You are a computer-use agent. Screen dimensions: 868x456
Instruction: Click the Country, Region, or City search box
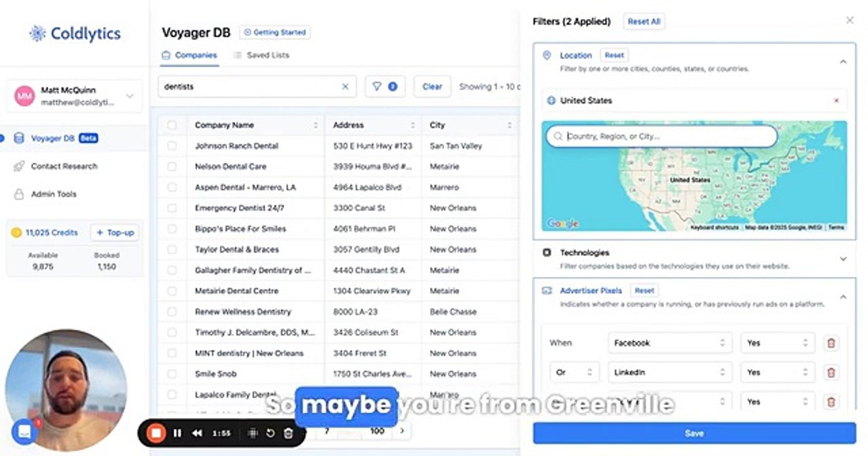(x=662, y=136)
